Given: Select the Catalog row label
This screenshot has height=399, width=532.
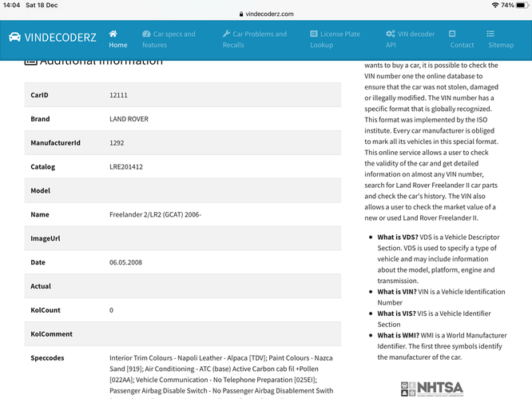Looking at the screenshot, I should 43,167.
